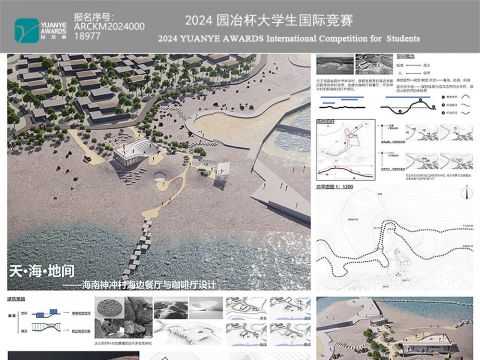Image resolution: width=480 pixels, height=360 pixels.
Task: Click the north arrow compass symbol
Action: tap(467, 193)
